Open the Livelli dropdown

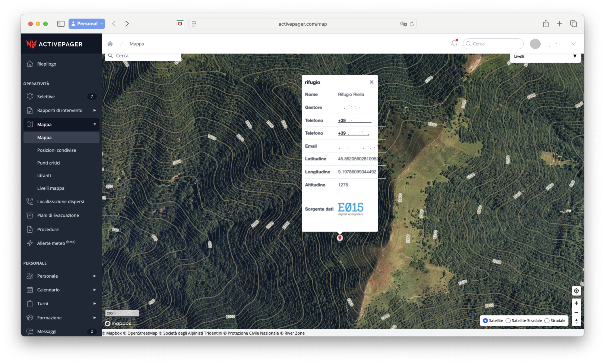pos(545,56)
